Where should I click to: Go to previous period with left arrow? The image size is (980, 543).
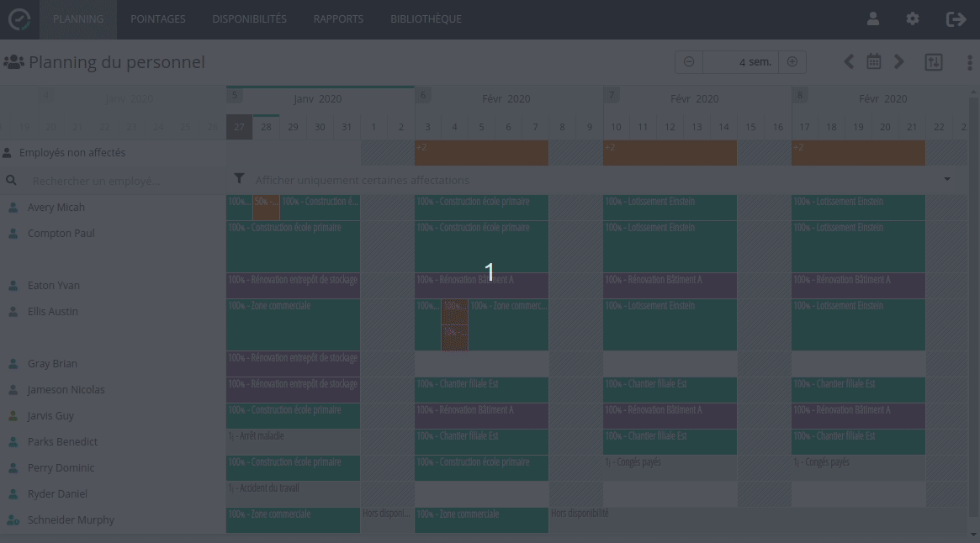tap(849, 61)
